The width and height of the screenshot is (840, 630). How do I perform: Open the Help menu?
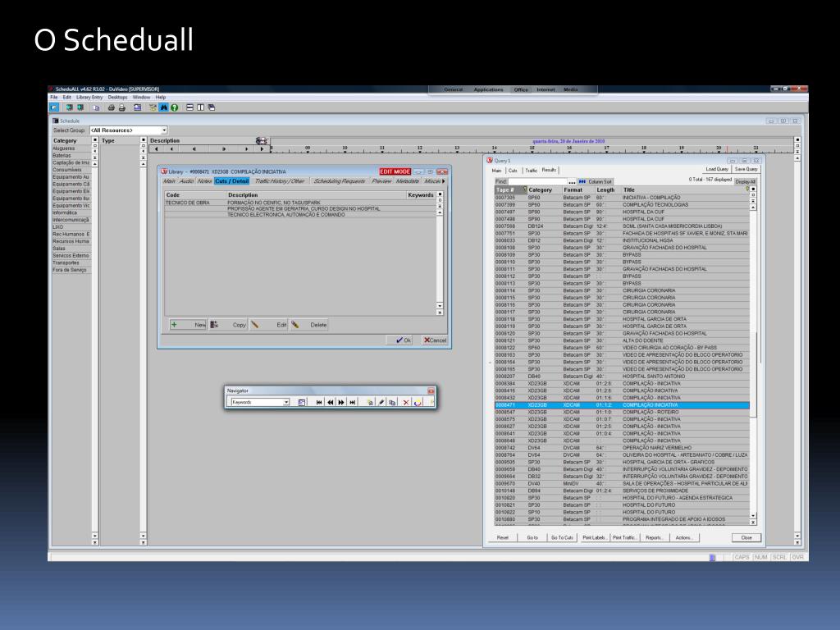point(161,98)
